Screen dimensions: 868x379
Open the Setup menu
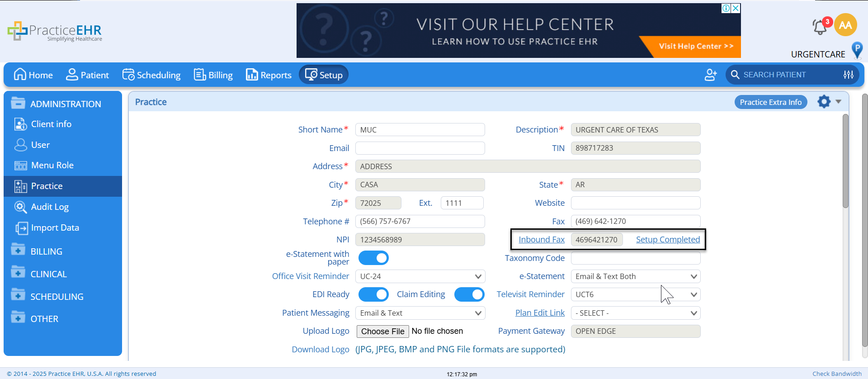click(x=324, y=75)
